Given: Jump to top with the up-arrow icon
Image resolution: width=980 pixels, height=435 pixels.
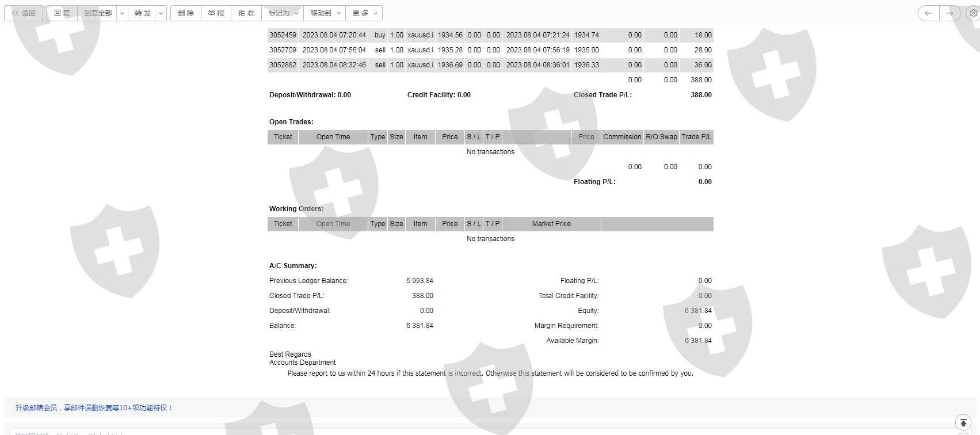Looking at the screenshot, I should [963, 423].
